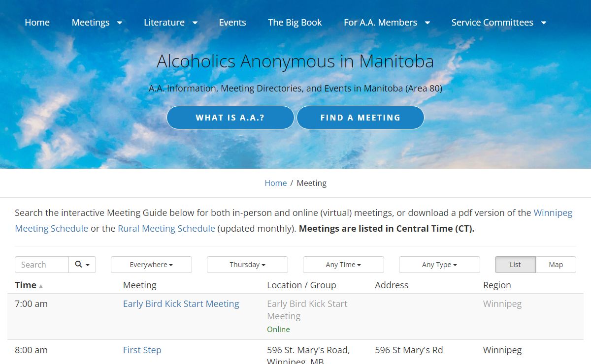Image resolution: width=591 pixels, height=364 pixels.
Task: Open the Rural Meeting Schedule link
Action: click(x=166, y=228)
